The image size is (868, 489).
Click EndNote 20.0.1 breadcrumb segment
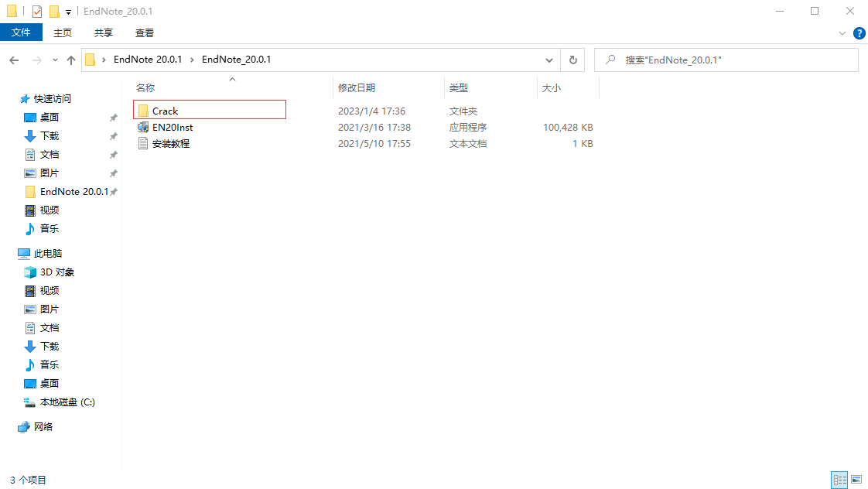point(148,60)
